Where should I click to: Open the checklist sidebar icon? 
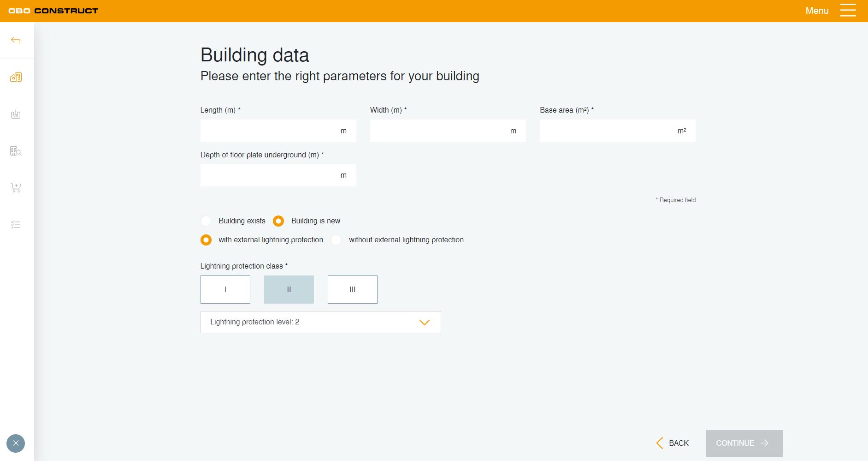(16, 225)
